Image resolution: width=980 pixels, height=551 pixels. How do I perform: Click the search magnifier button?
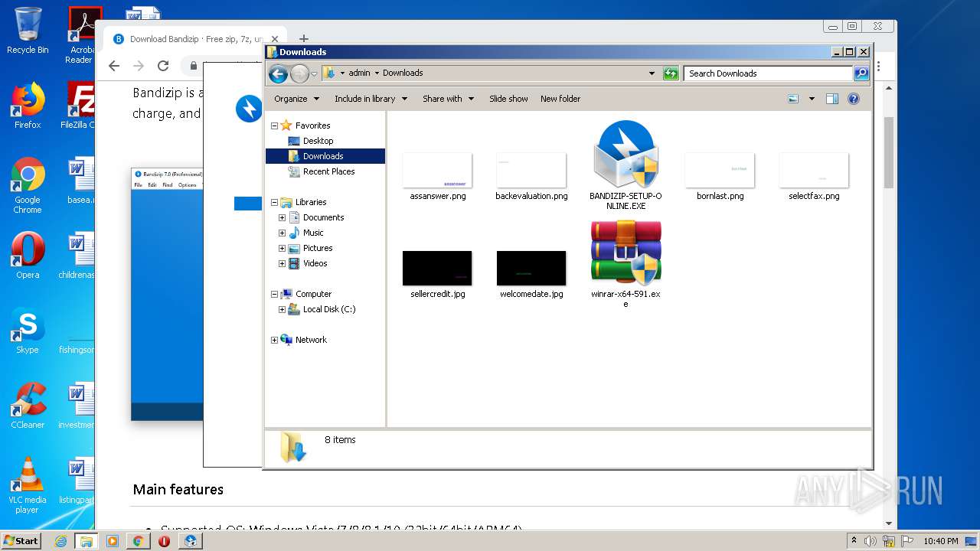[861, 73]
